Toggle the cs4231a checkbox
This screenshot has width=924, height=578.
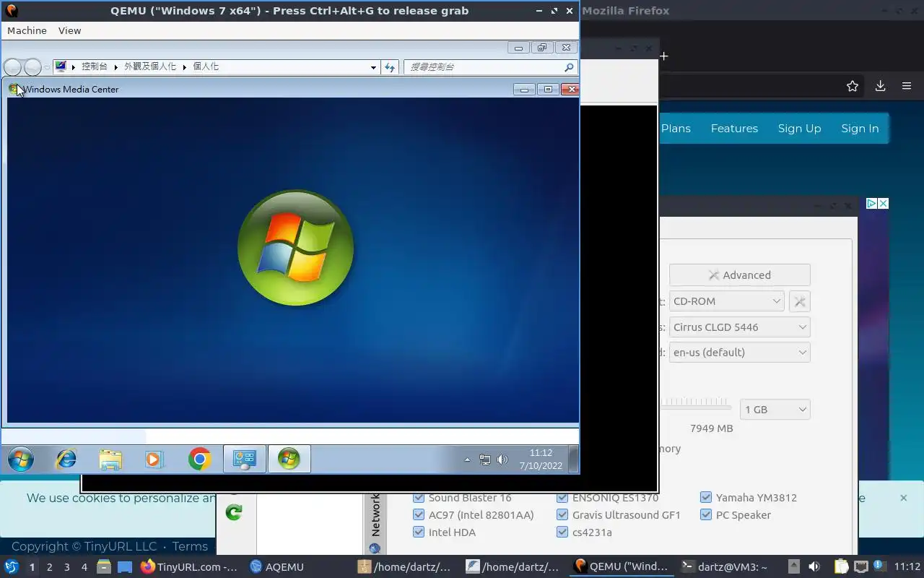tap(562, 532)
